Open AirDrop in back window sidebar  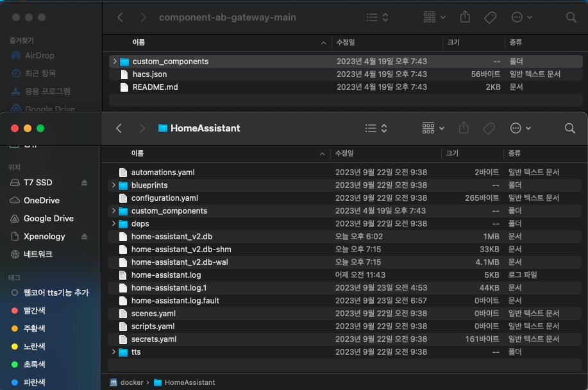tap(39, 56)
